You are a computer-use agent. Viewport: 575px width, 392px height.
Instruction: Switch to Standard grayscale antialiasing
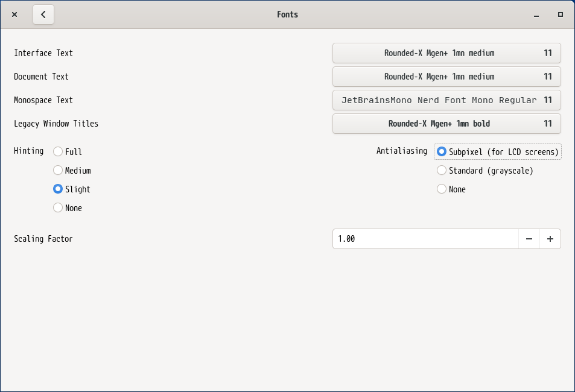442,170
